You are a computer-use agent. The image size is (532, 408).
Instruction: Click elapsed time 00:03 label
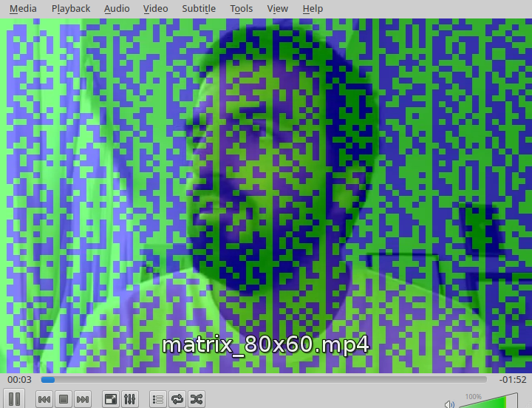19,379
